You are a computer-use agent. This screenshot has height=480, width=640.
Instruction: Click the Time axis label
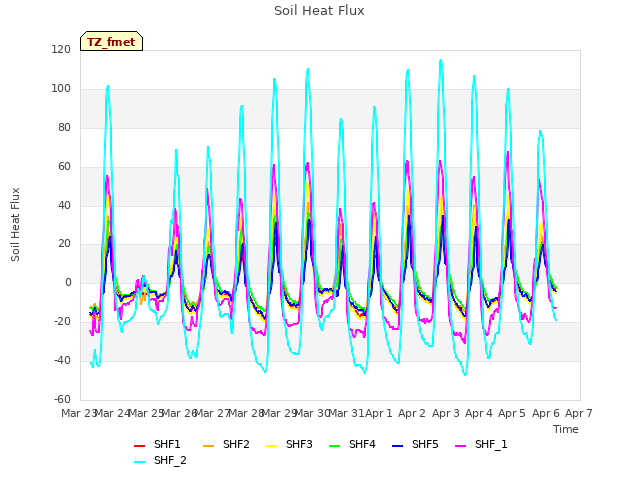coord(566,429)
